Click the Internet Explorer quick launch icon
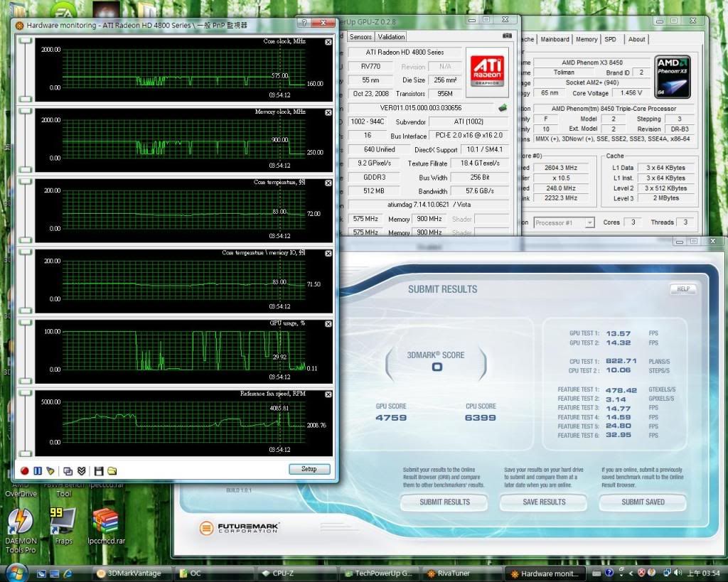Viewport: 728px width, 582px height. click(68, 573)
